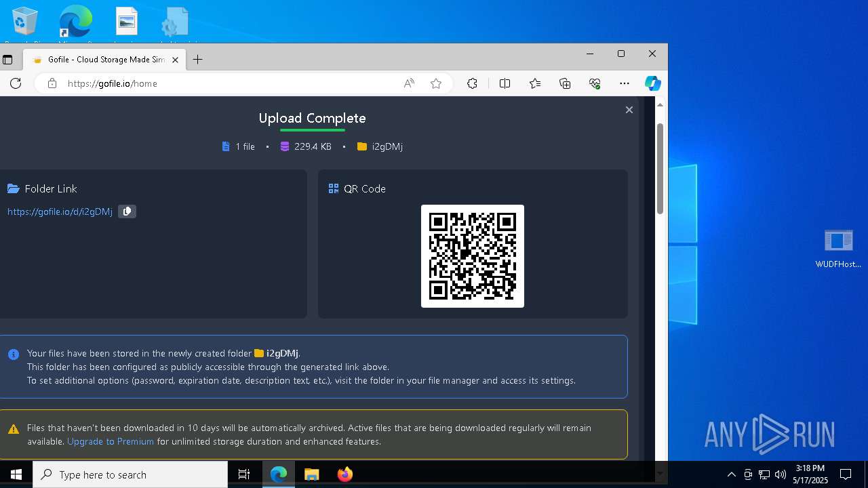Click the 1 file label

[x=245, y=146]
